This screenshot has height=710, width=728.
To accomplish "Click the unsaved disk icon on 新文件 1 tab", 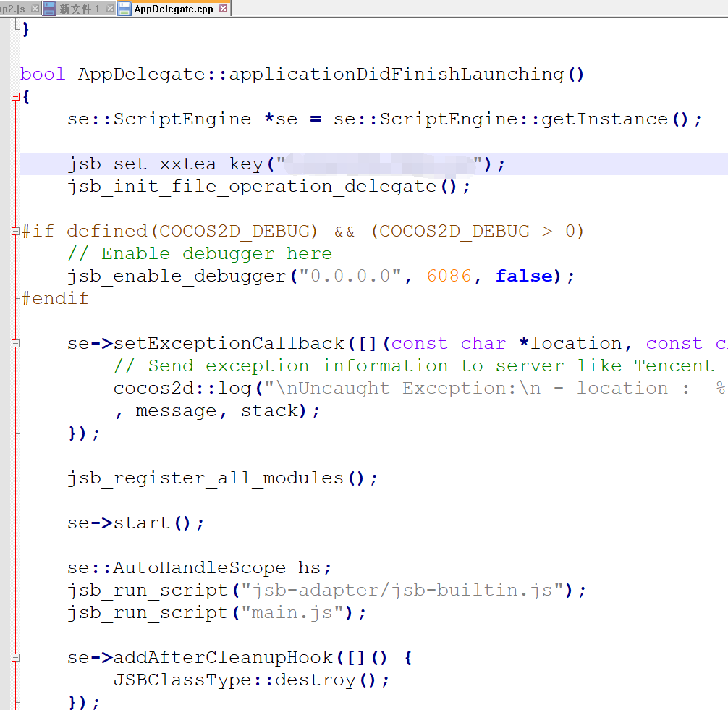I will click(50, 9).
